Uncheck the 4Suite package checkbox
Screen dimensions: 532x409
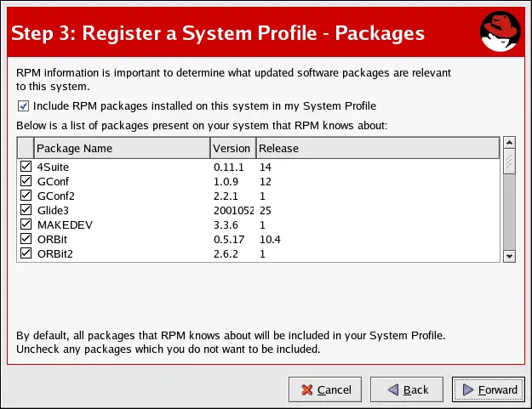coord(26,167)
